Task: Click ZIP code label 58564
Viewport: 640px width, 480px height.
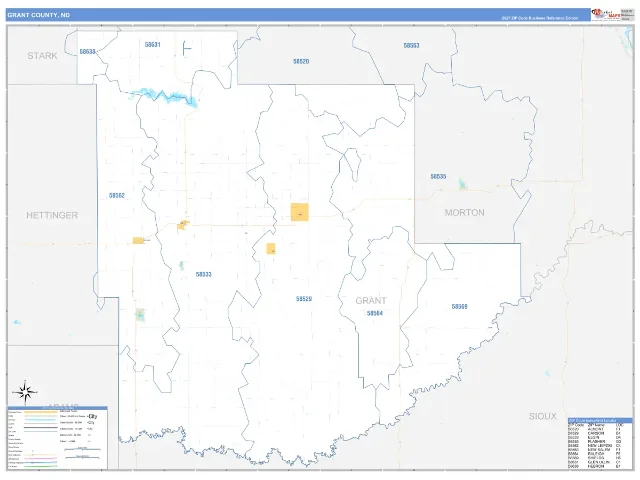Action: pyautogui.click(x=375, y=313)
